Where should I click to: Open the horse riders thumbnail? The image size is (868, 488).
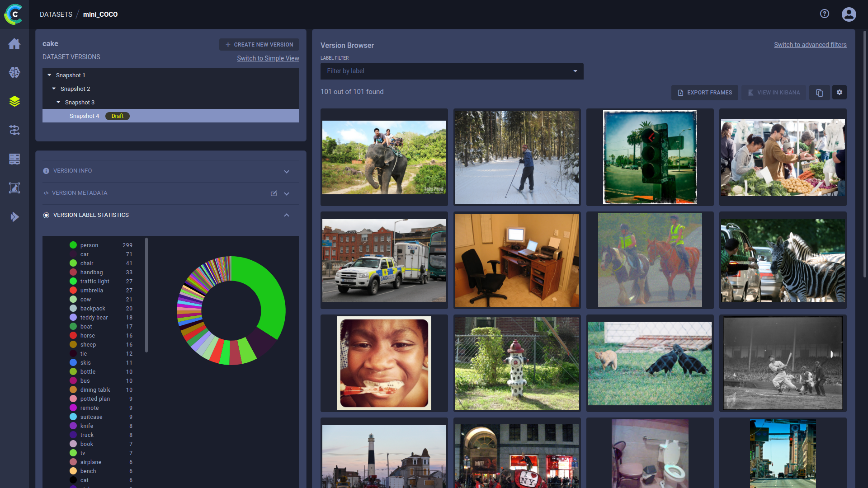(650, 260)
